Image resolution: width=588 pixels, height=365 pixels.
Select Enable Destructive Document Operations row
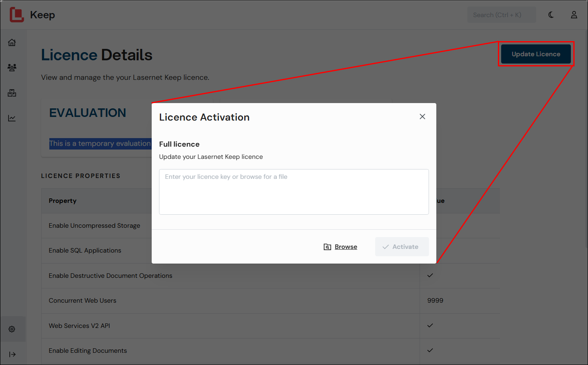coord(270,276)
